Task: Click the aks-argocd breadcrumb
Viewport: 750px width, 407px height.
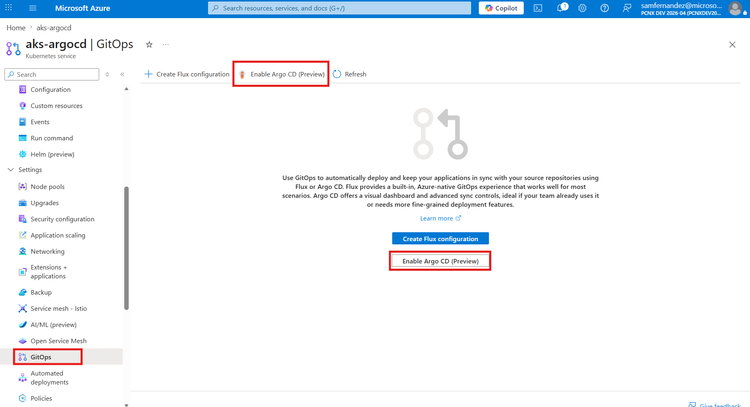Action: [x=54, y=28]
